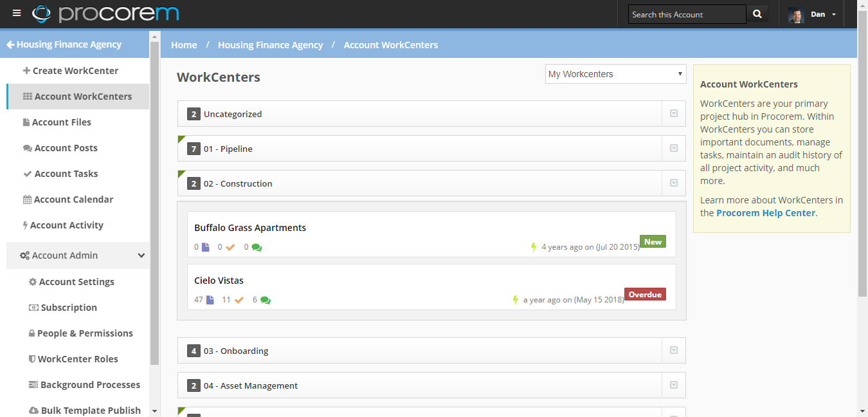Screen dimensions: 868x417
Task: Click the People & Permissions lock icon
Action: [x=32, y=333]
